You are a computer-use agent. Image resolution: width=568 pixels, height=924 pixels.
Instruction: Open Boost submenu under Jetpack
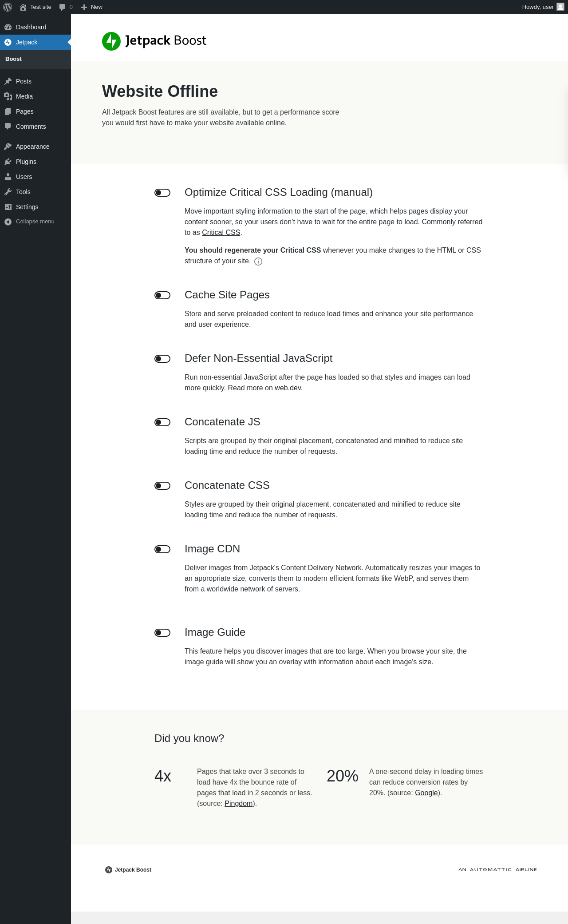tap(14, 59)
